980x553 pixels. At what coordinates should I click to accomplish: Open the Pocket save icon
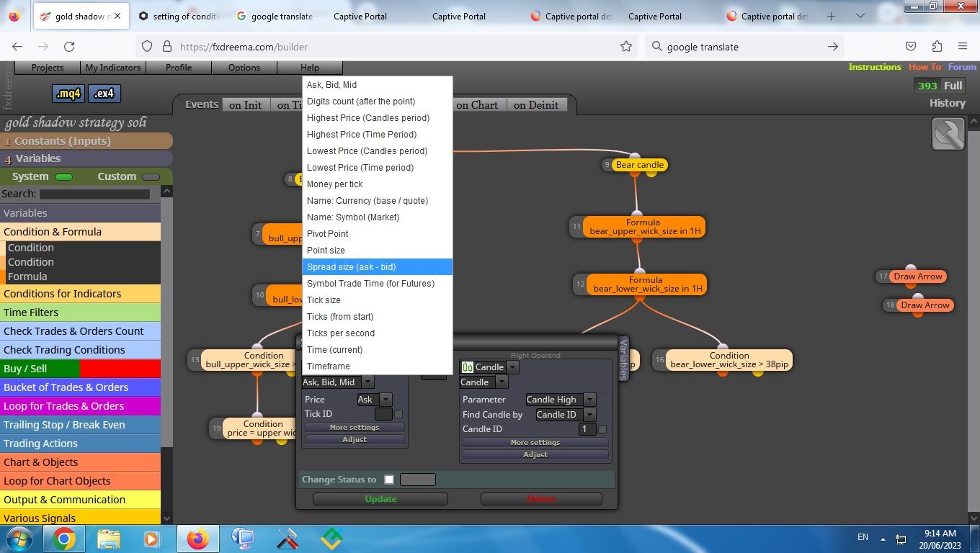[x=911, y=47]
